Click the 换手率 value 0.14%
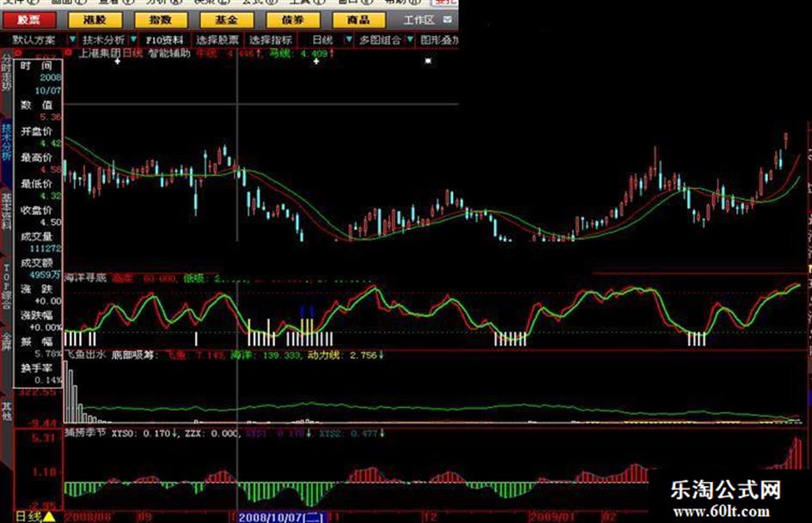 click(x=48, y=380)
